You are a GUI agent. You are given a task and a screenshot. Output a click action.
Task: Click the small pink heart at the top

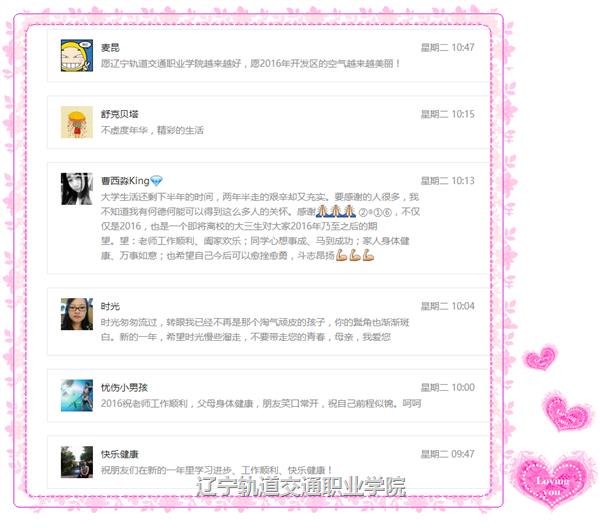[540, 357]
